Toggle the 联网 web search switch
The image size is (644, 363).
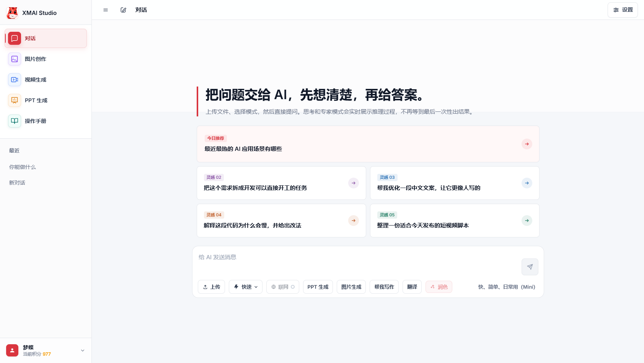tap(283, 287)
